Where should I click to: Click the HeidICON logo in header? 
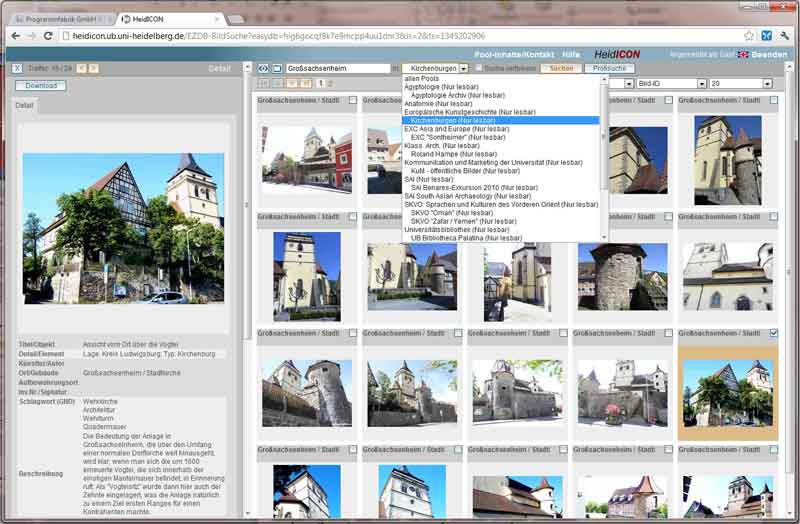[x=617, y=54]
